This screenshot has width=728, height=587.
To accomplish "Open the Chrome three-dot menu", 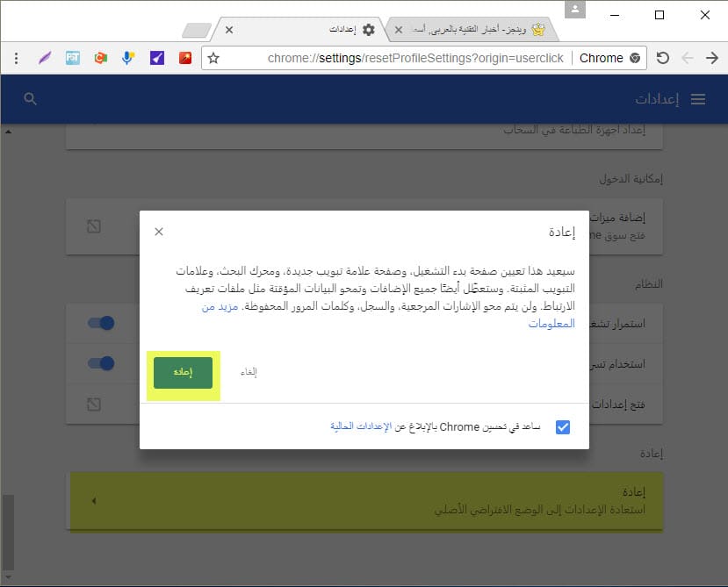I will 16,58.
